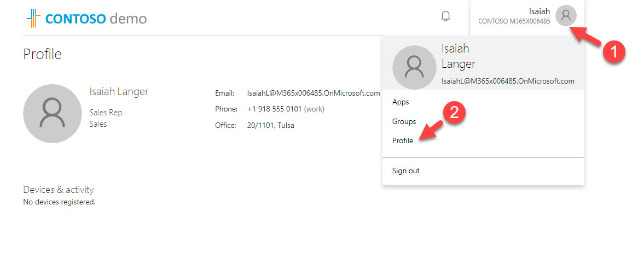Viewport: 644px width, 258px height.
Task: Click the email address in account dropdown
Action: pyautogui.click(x=508, y=81)
